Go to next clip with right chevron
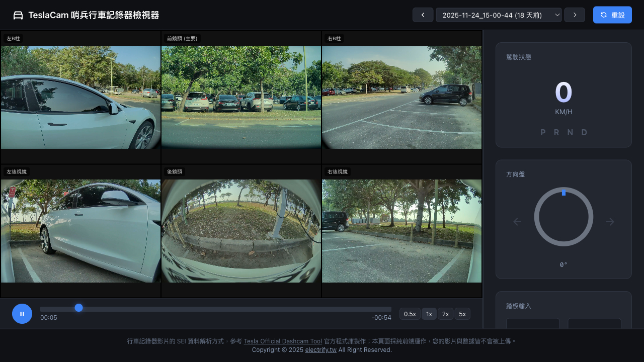Viewport: 644px width, 362px height. coord(574,15)
